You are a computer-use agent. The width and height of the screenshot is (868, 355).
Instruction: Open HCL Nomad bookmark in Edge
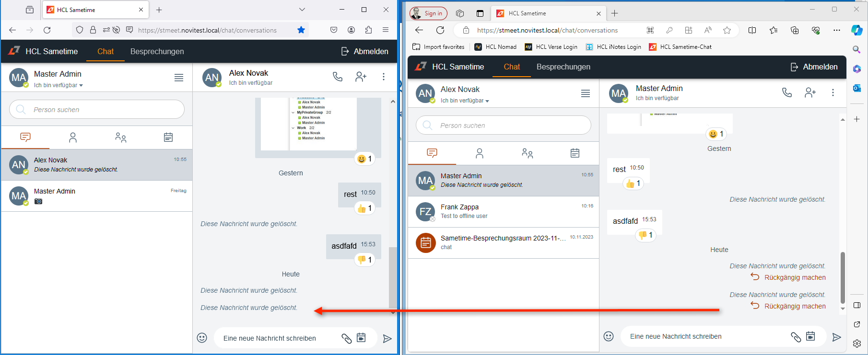495,46
